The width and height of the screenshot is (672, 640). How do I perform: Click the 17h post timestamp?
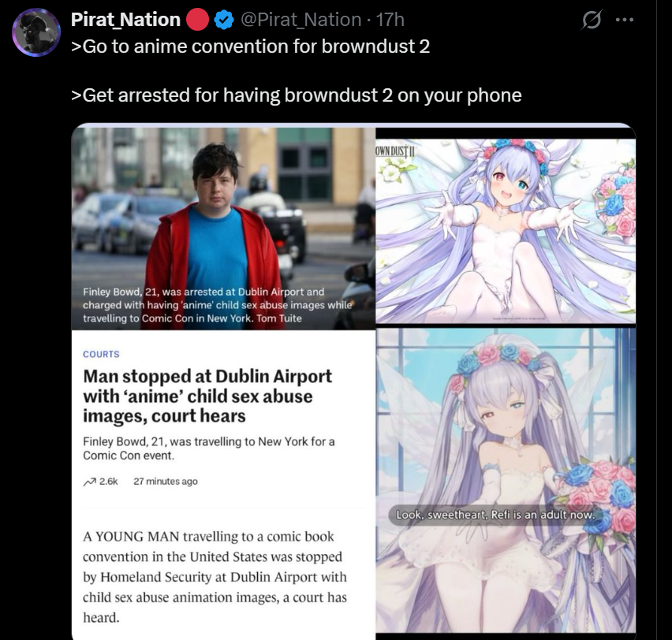390,20
